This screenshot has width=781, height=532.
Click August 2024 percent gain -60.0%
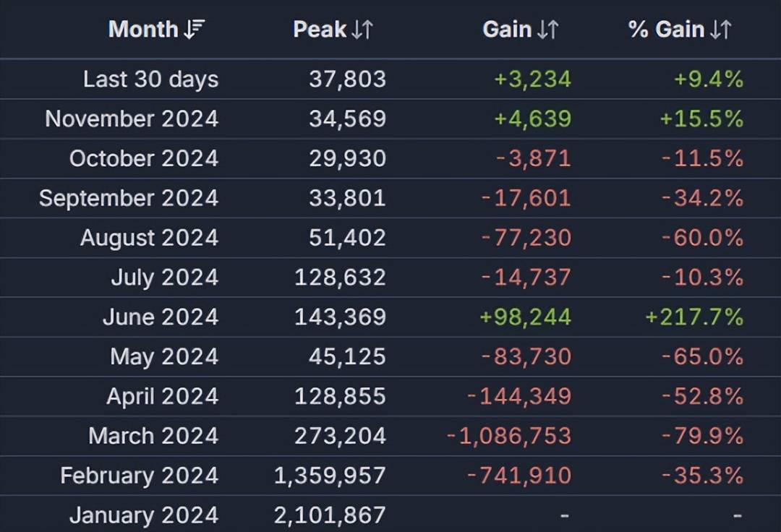click(703, 238)
